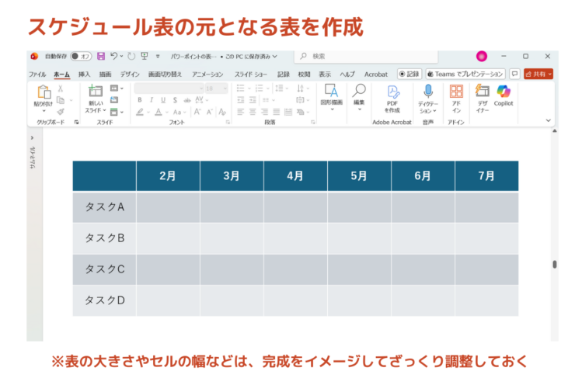
Task: Click the Strikethrough icon
Action: (187, 100)
